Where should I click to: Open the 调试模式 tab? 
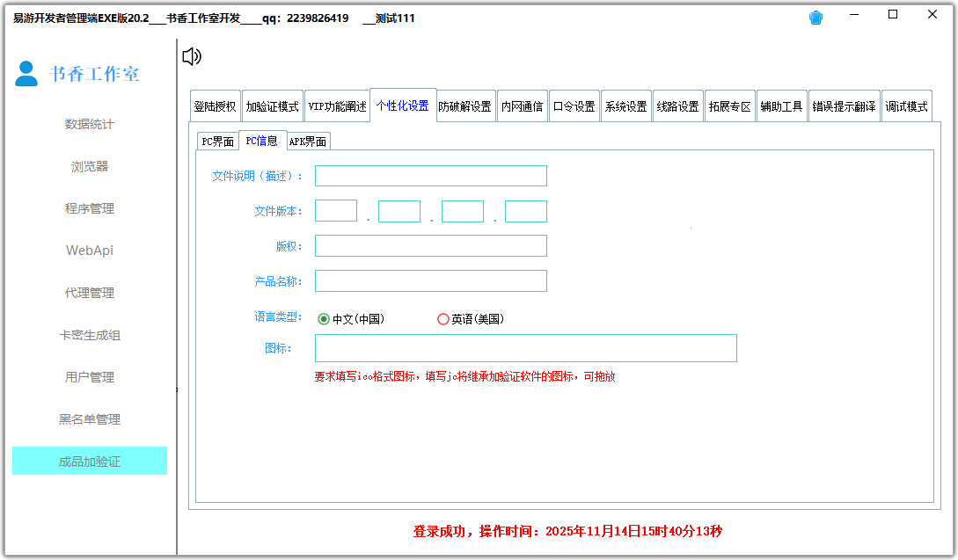(905, 105)
